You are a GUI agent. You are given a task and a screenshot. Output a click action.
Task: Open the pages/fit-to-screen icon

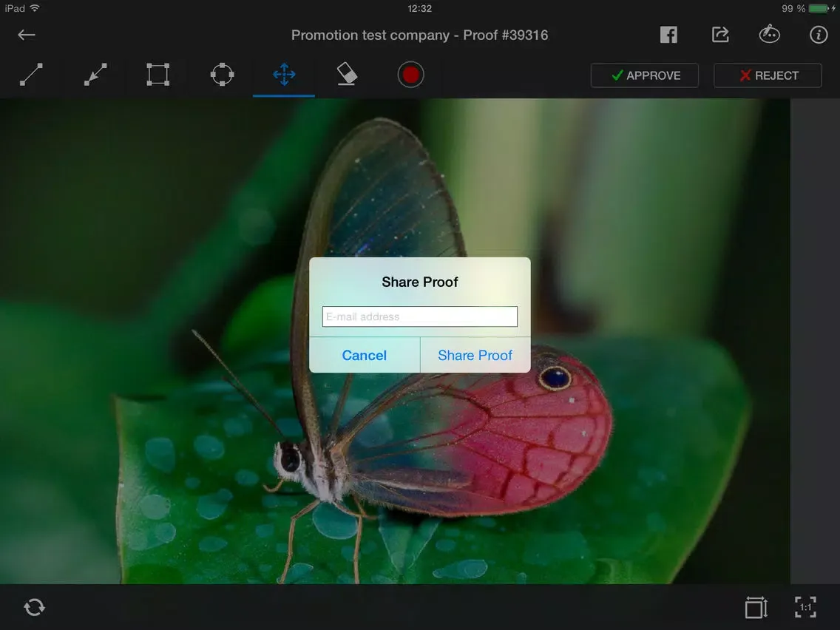756,608
